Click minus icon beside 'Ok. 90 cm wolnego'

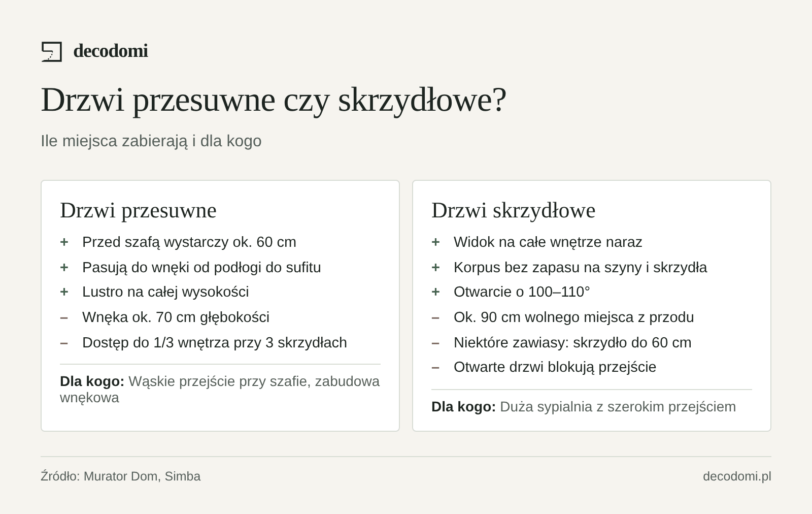435,317
